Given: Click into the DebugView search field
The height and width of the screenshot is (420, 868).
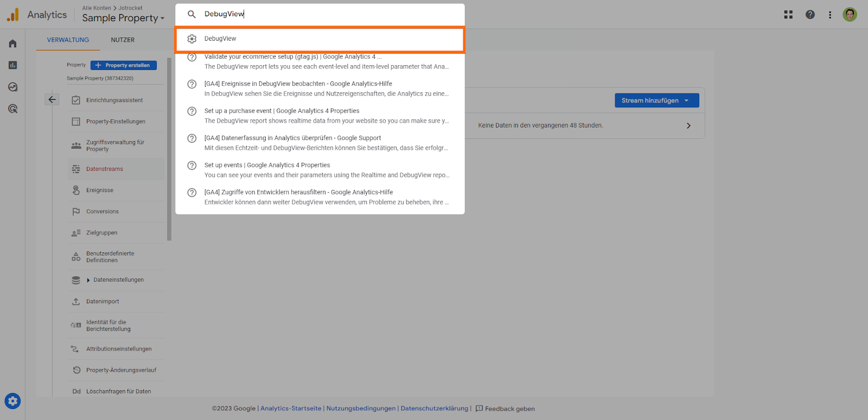Looking at the screenshot, I should coord(325,14).
